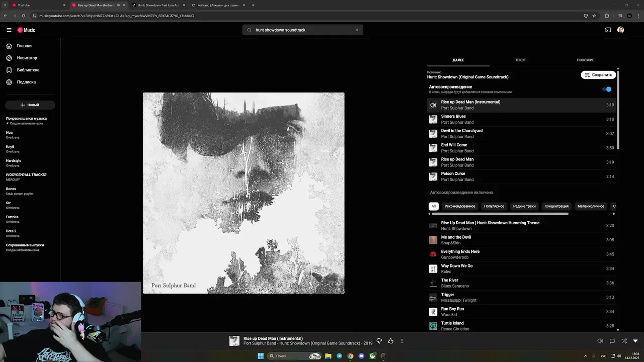Image resolution: width=644 pixels, height=362 pixels.
Task: Select End Will Come in the queue
Action: coord(522,148)
